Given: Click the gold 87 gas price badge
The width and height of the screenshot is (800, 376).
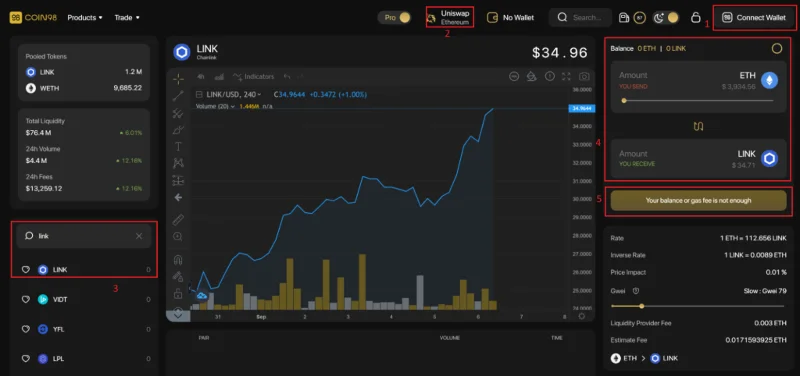Looking at the screenshot, I should pyautogui.click(x=639, y=17).
